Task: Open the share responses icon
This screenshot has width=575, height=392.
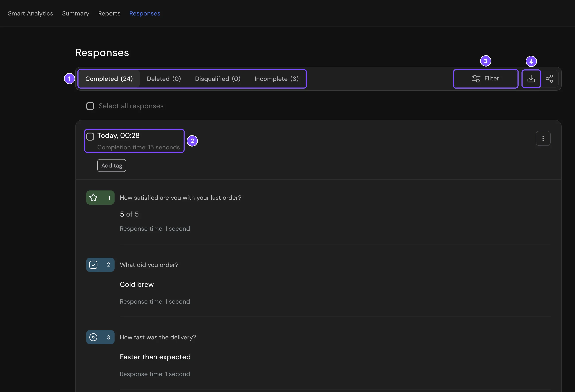Action: coord(549,79)
